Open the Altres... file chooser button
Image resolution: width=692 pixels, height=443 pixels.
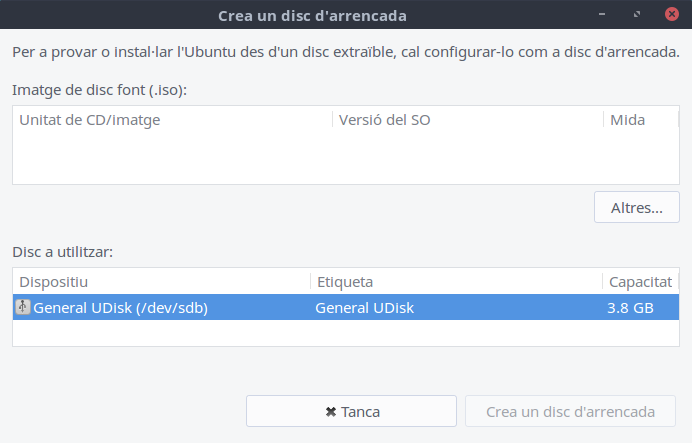pos(636,207)
